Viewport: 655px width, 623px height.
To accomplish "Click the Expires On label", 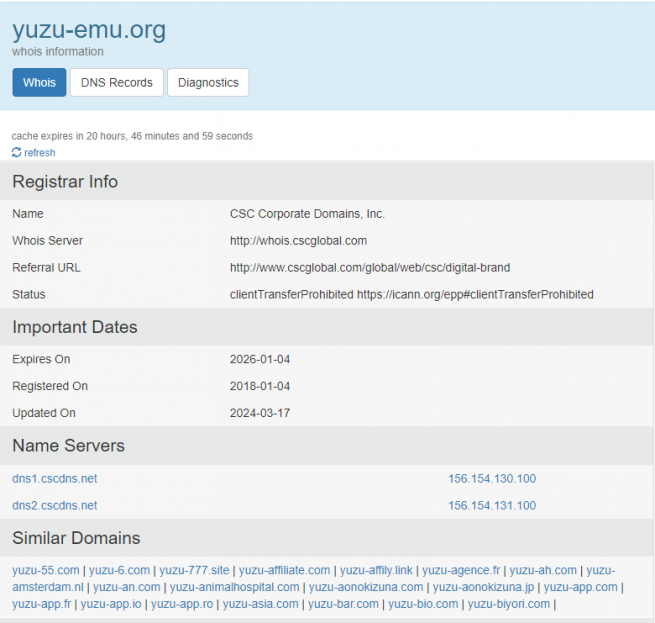I will [x=41, y=359].
